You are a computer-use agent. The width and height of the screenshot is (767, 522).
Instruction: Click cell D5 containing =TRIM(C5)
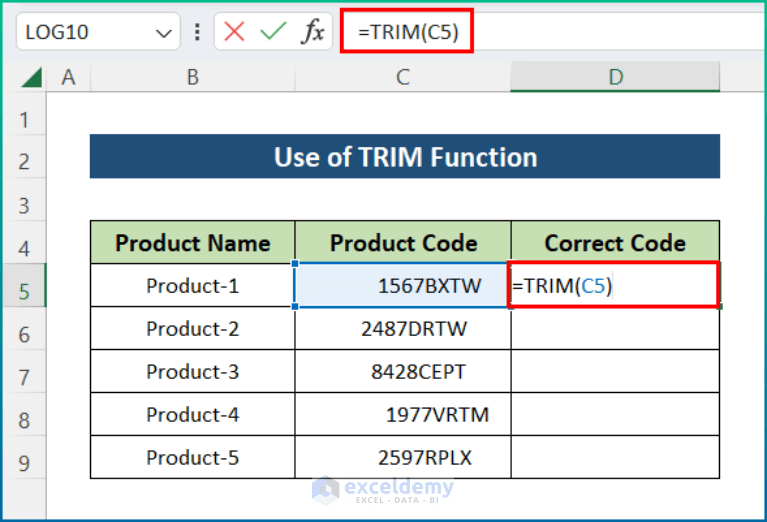click(x=614, y=285)
